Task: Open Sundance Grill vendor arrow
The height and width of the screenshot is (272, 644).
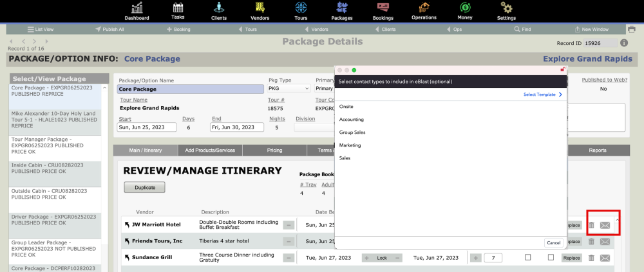Action: click(x=127, y=257)
